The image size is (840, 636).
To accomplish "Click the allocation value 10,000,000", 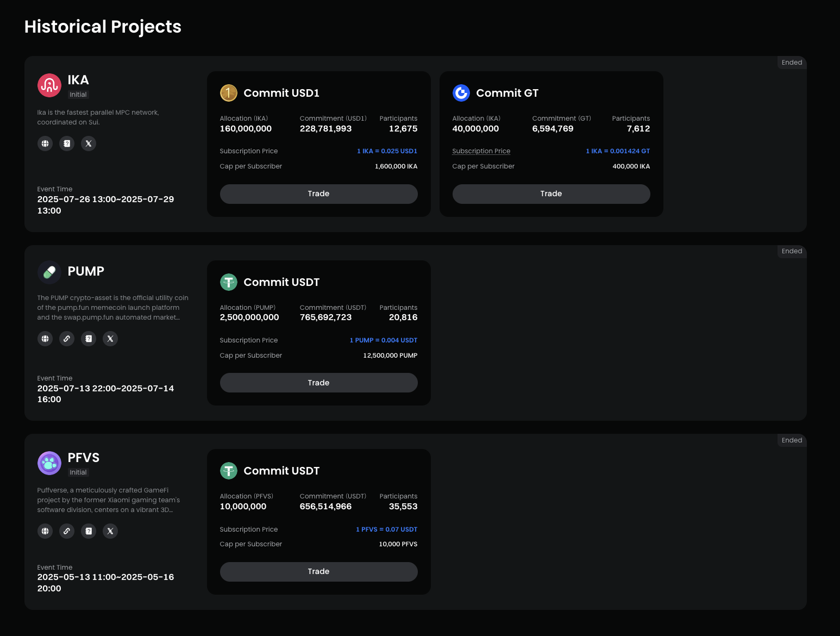I will 243,507.
